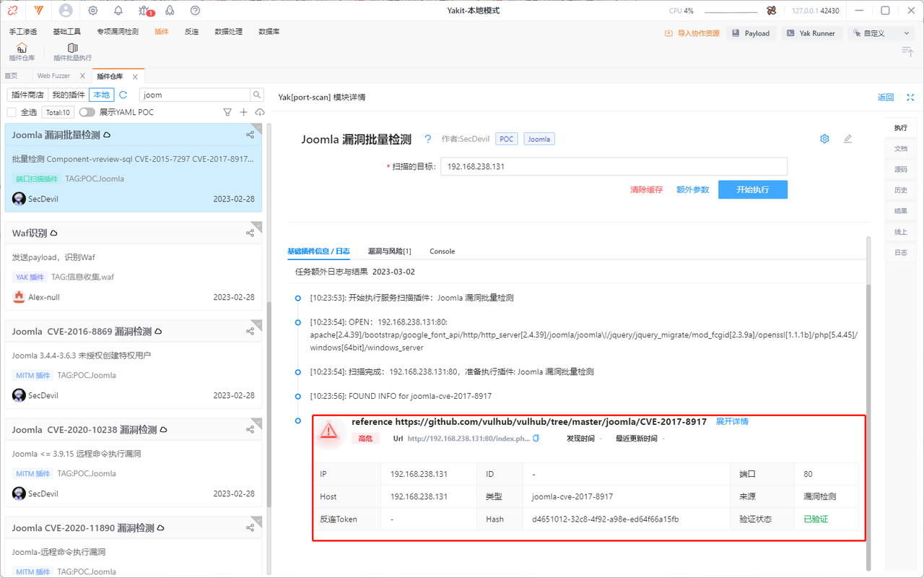Copy the vulnerability Url

tap(536, 439)
